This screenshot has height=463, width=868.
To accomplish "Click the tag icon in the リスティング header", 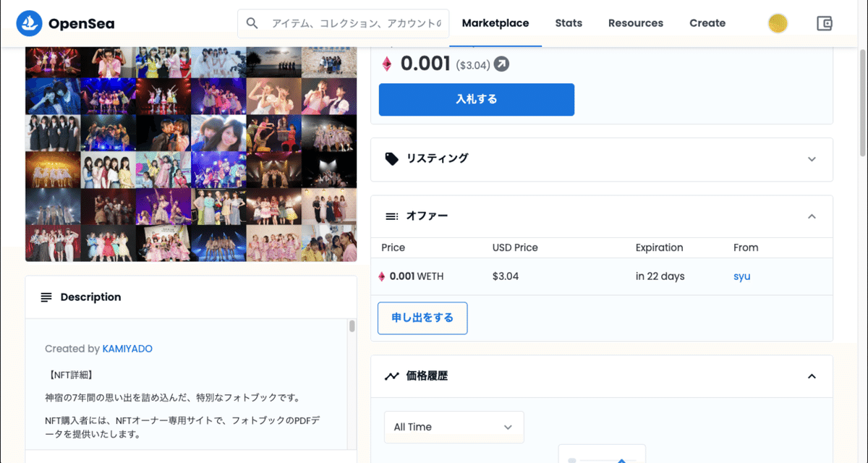I will tap(391, 158).
